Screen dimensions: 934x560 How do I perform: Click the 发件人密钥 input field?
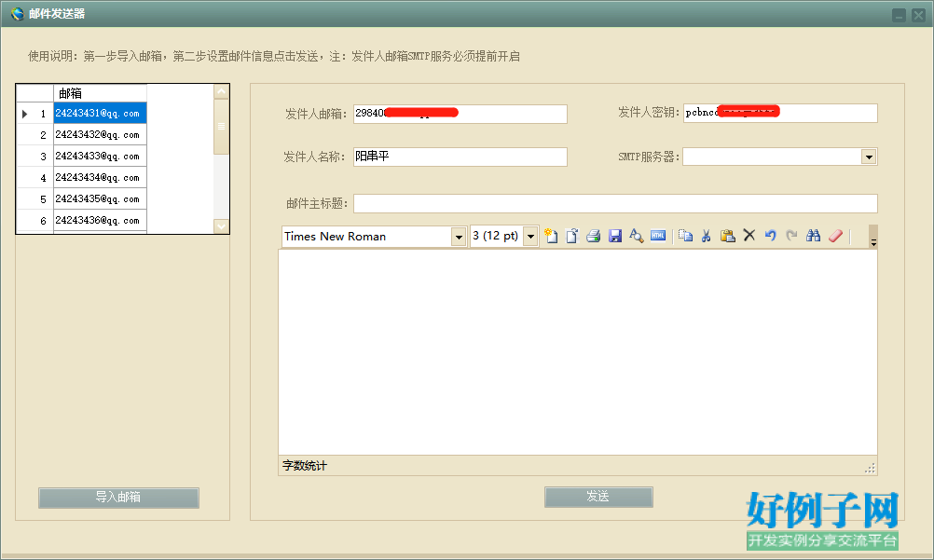780,113
